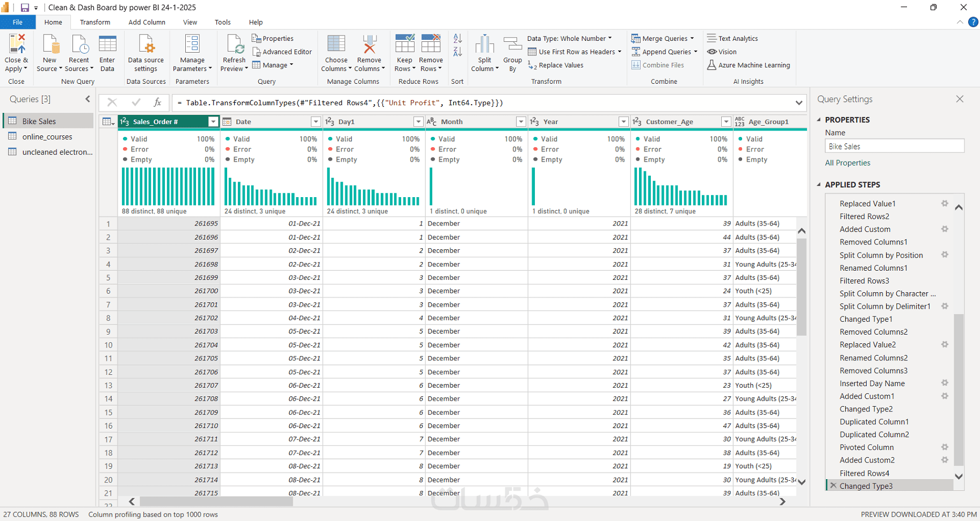Click the query Name input field
The image size is (980, 521).
(x=894, y=146)
